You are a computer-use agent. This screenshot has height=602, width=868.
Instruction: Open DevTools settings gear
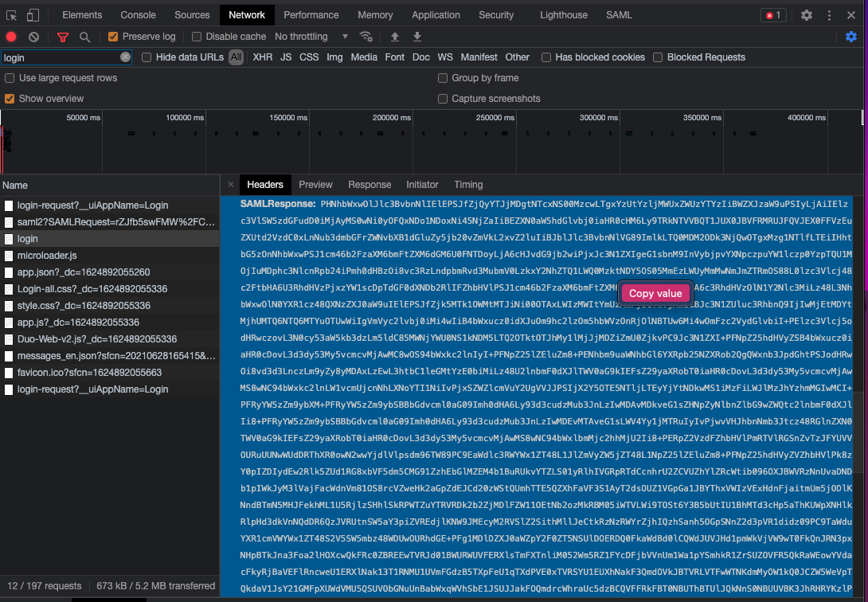[806, 14]
